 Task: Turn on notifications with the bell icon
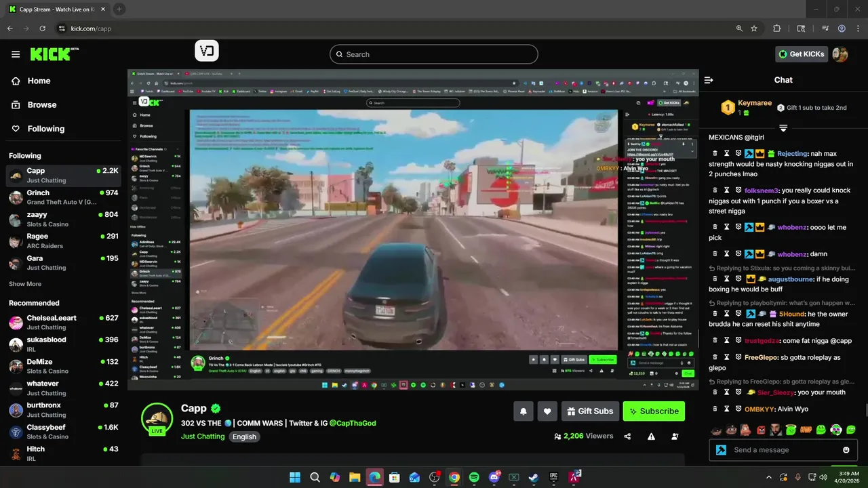[524, 411]
